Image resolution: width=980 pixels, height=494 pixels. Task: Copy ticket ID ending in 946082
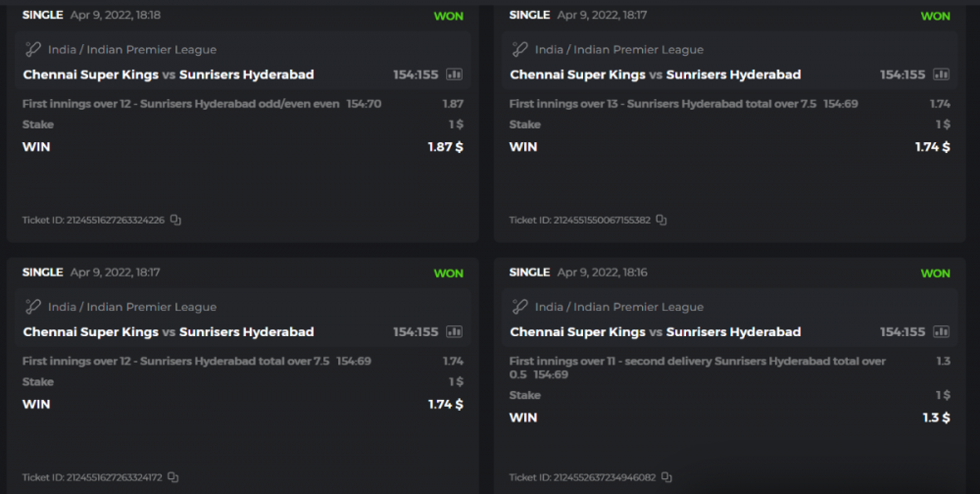667,477
